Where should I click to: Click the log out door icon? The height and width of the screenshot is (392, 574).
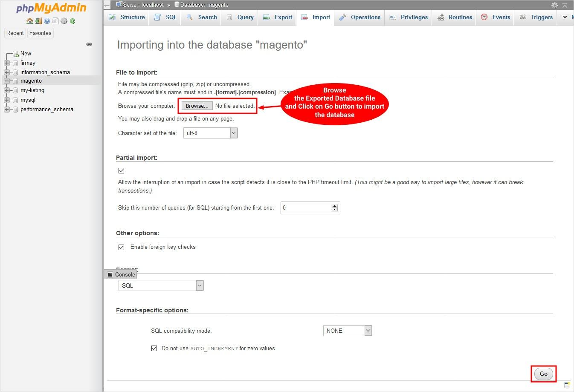38,21
